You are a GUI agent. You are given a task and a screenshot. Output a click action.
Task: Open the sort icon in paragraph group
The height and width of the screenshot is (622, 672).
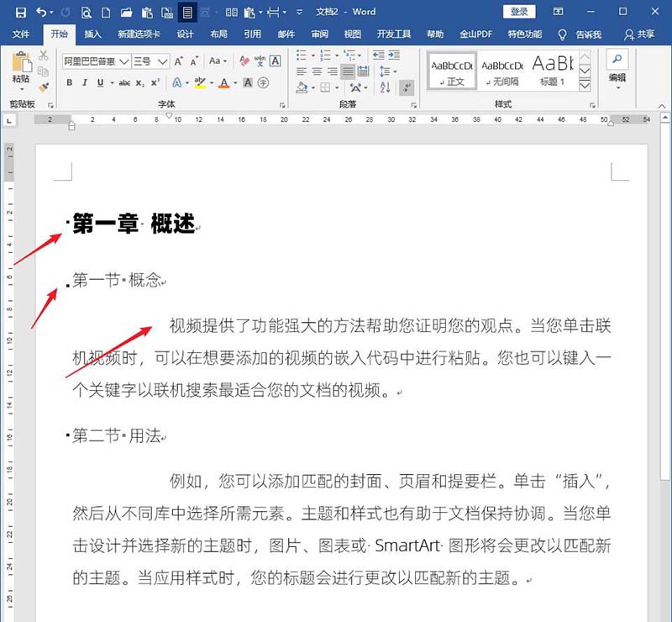(384, 87)
